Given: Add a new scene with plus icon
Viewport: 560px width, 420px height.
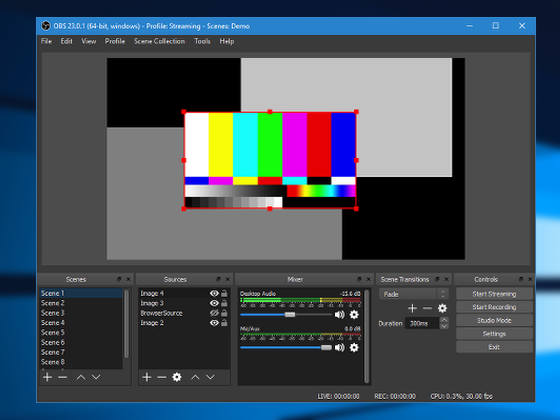Looking at the screenshot, I should tap(47, 377).
